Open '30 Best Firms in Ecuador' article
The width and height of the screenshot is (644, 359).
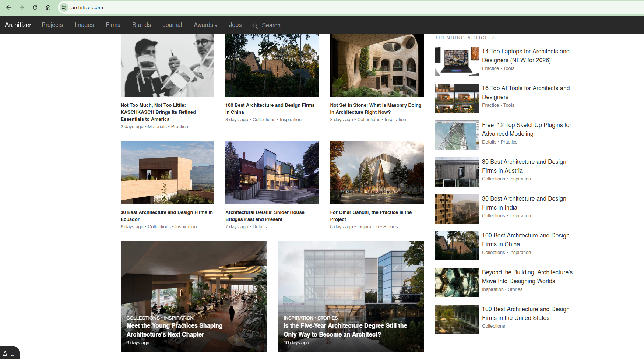pyautogui.click(x=167, y=216)
